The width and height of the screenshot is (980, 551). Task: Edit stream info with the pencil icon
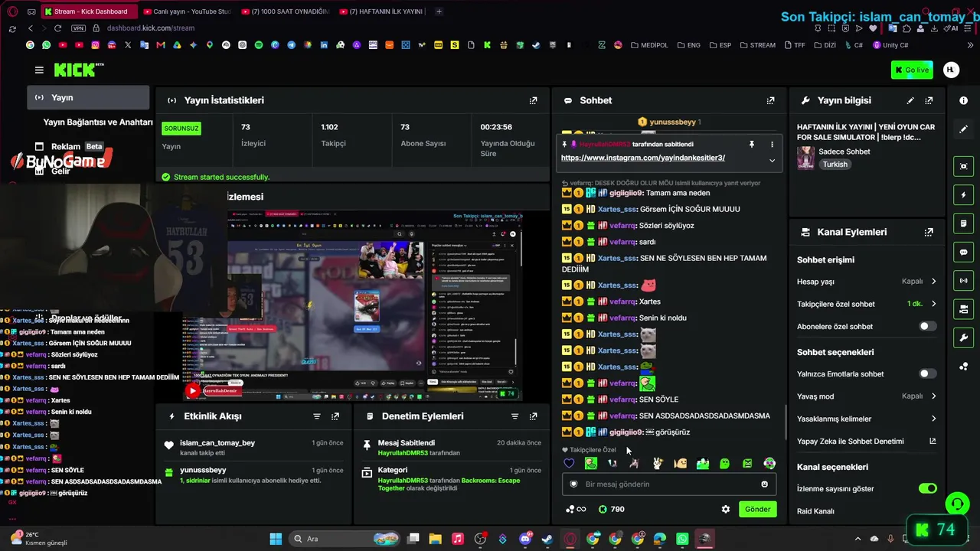(910, 100)
